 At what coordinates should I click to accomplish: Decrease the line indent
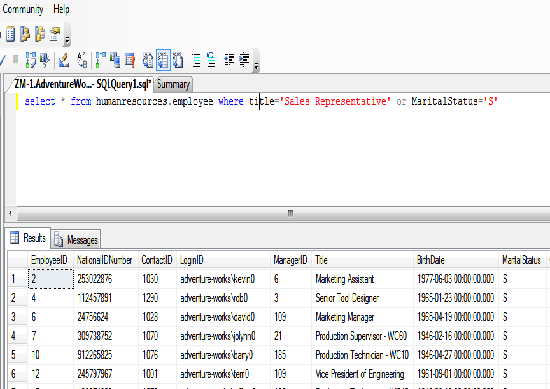(x=229, y=60)
